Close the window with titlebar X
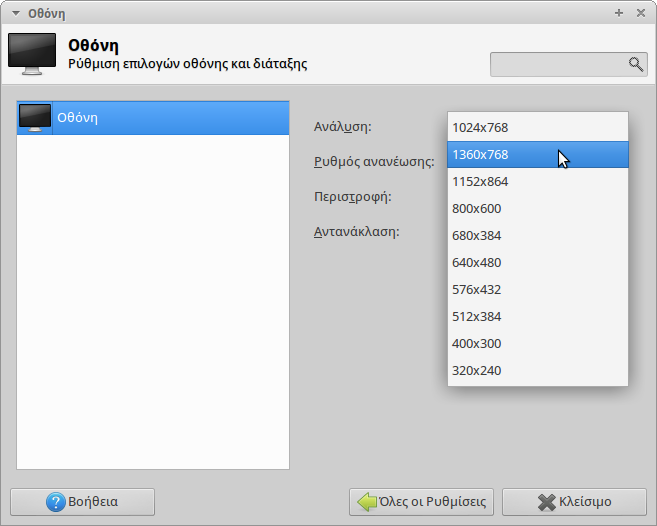This screenshot has height=526, width=657. (x=641, y=13)
